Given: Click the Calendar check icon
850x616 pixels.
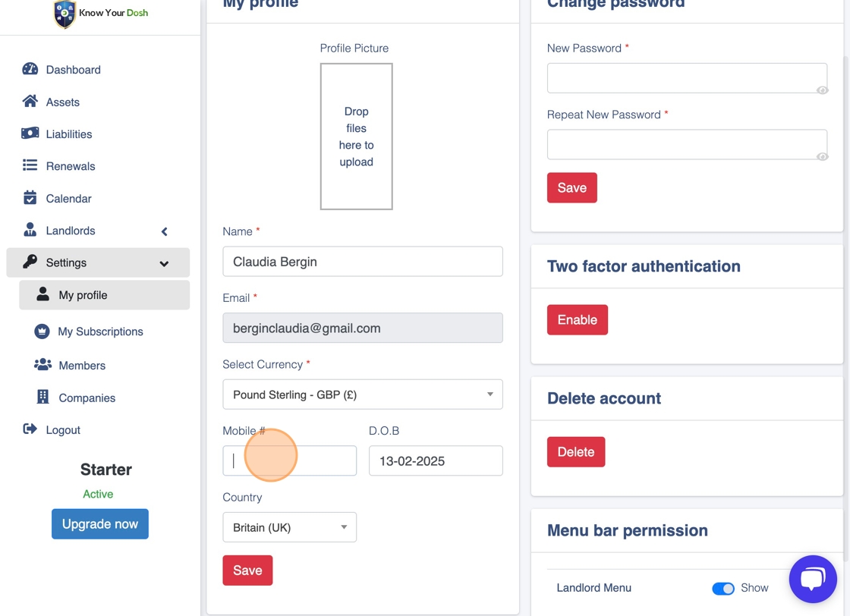Looking at the screenshot, I should coord(30,198).
